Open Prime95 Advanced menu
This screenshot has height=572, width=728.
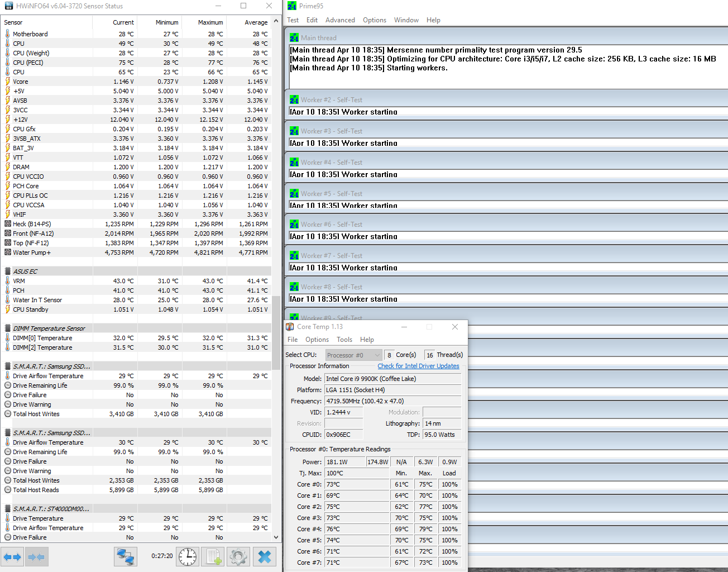point(340,20)
